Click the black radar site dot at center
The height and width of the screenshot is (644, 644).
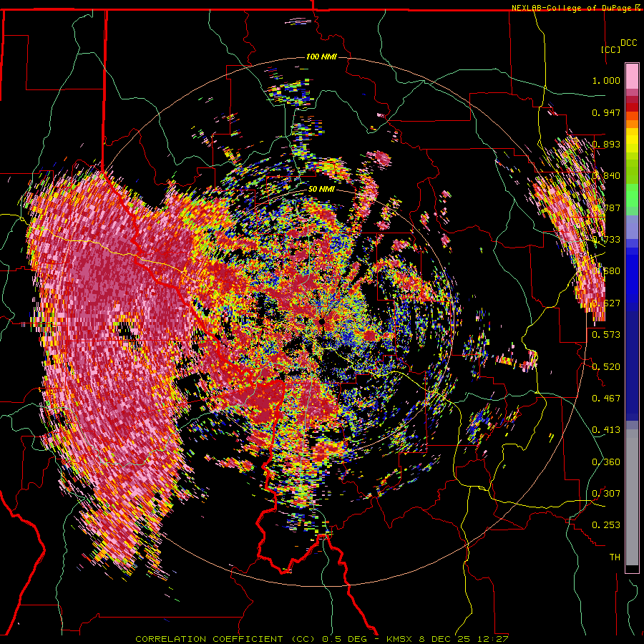point(322,321)
